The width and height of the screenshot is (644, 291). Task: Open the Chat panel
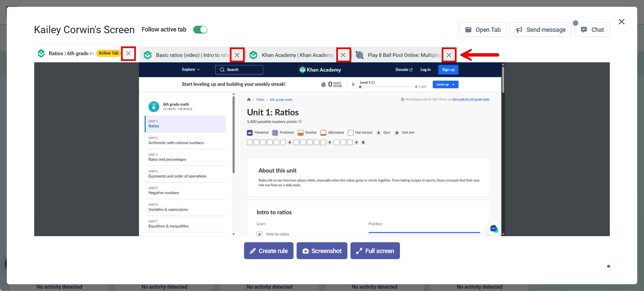click(592, 30)
